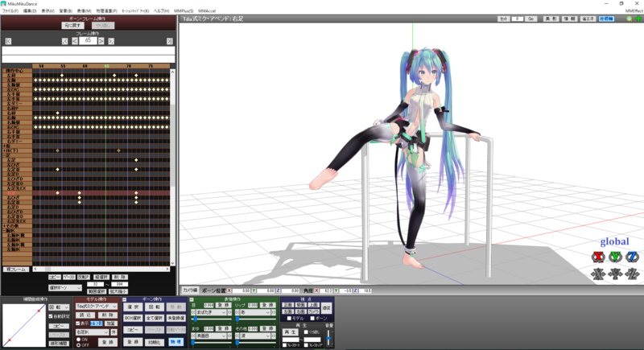Collapse the facial operation panel with its minus box
The height and width of the screenshot is (350, 644).
tap(192, 299)
